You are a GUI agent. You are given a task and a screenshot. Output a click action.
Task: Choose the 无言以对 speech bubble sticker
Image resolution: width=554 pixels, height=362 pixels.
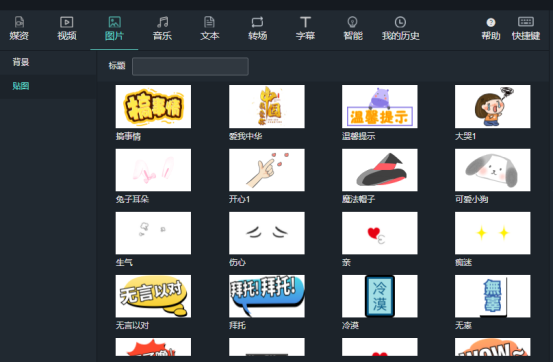[x=153, y=296]
